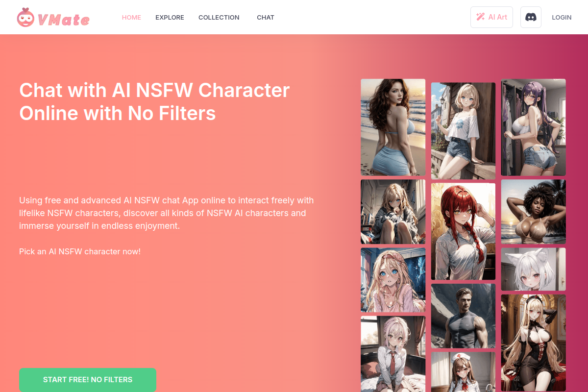Viewport: 588px width, 392px height.
Task: Open the CHAT menu item
Action: click(266, 17)
